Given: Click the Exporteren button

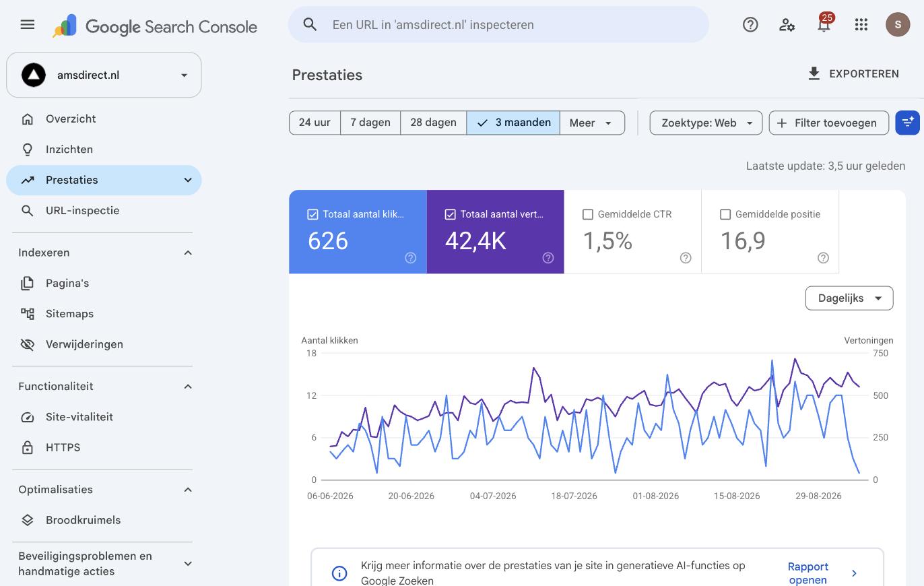Looking at the screenshot, I should pyautogui.click(x=853, y=74).
